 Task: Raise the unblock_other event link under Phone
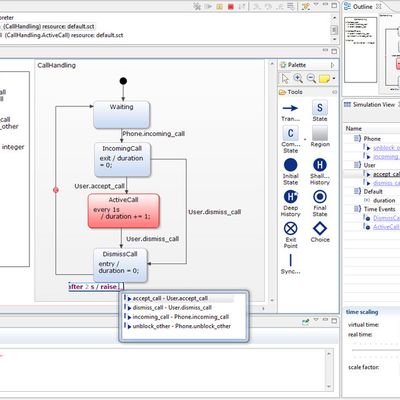click(386, 147)
